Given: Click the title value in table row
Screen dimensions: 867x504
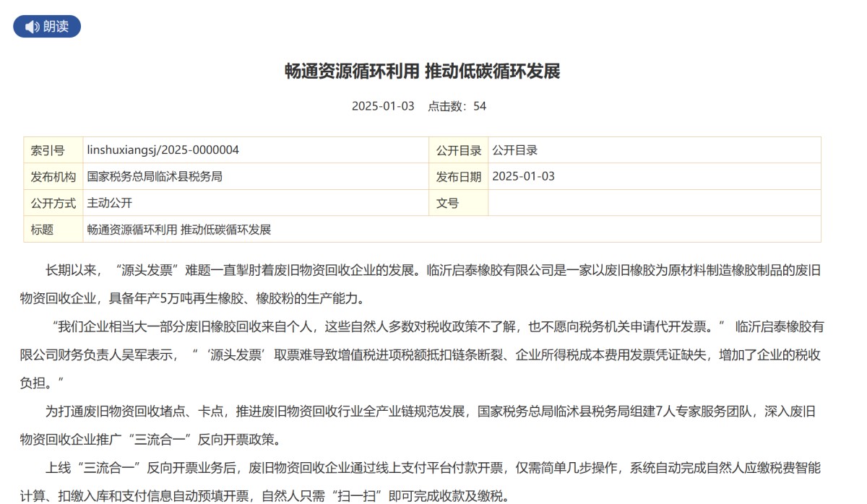Looking at the screenshot, I should click(179, 230).
